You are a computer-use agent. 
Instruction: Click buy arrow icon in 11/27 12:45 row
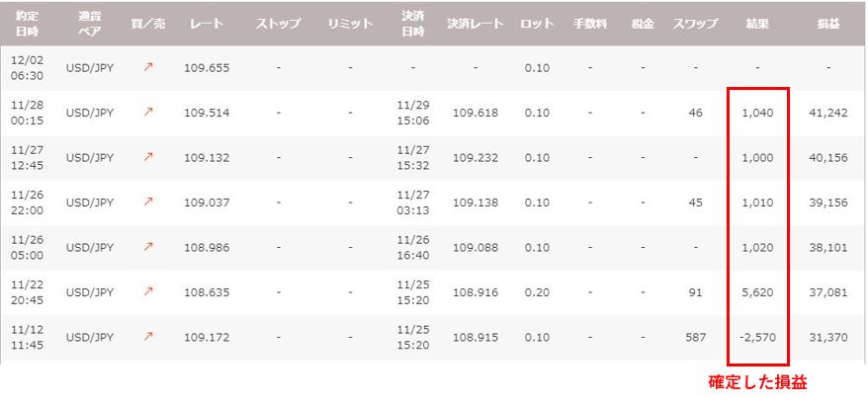149,157
